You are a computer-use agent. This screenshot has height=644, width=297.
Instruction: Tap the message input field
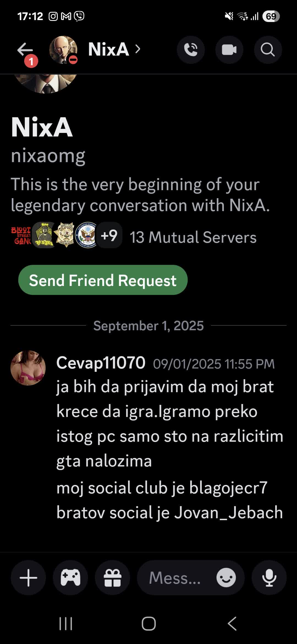pyautogui.click(x=176, y=578)
